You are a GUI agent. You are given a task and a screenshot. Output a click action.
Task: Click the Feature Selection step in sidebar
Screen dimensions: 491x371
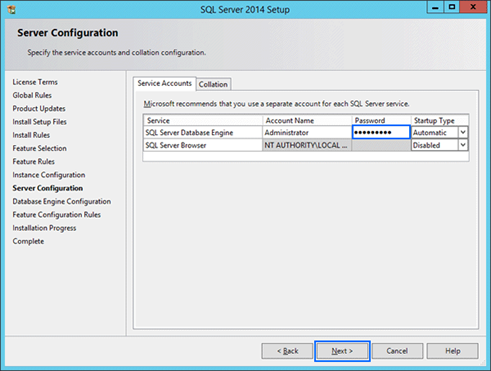coord(40,148)
